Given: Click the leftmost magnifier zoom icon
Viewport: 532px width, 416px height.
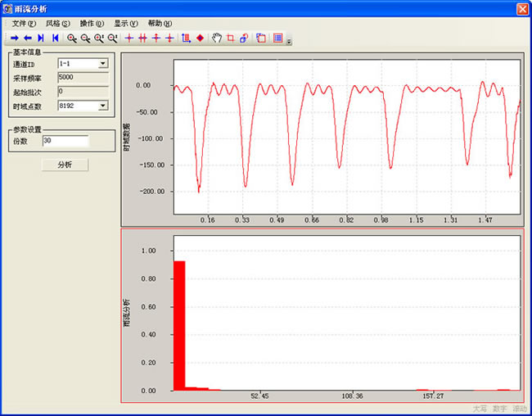Looking at the screenshot, I should pos(72,38).
